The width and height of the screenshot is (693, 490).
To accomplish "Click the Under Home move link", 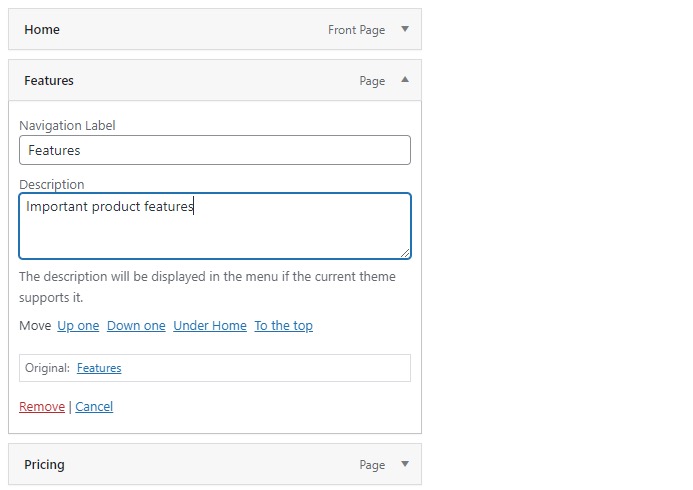I will click(210, 326).
